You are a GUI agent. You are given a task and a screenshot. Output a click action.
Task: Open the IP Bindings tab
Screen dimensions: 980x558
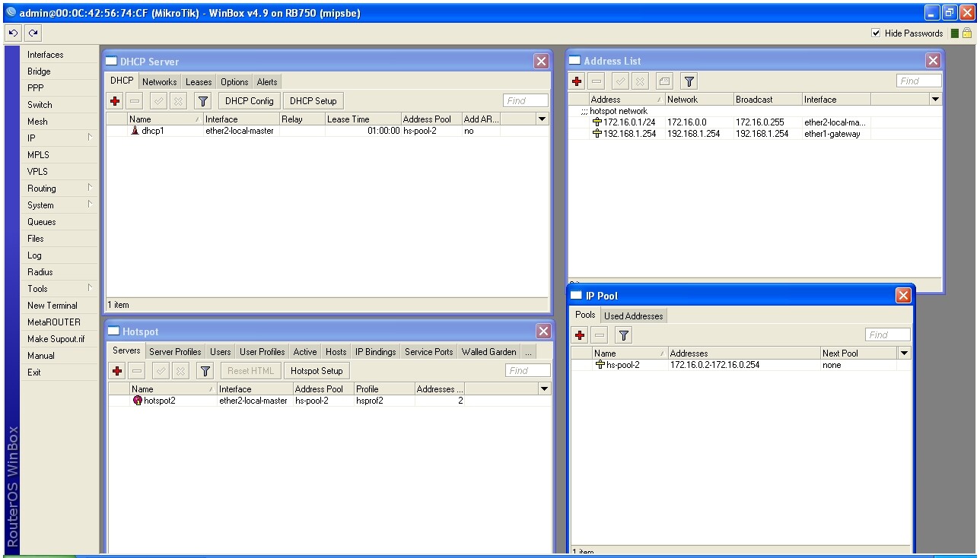click(376, 352)
